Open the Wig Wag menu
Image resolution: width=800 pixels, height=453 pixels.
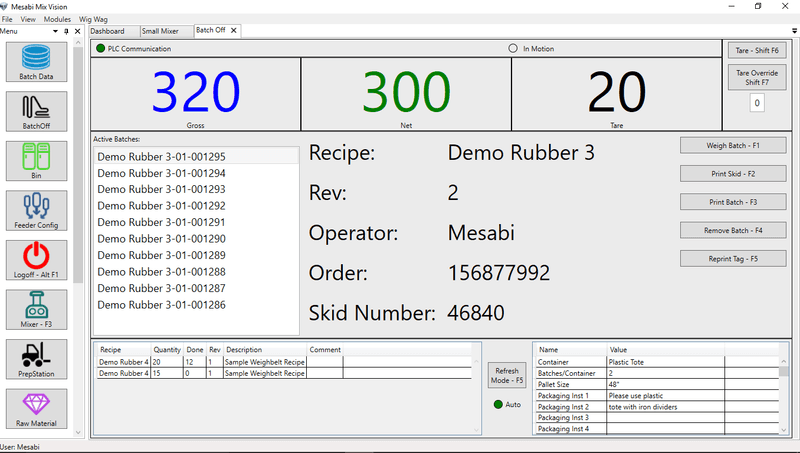[x=93, y=19]
